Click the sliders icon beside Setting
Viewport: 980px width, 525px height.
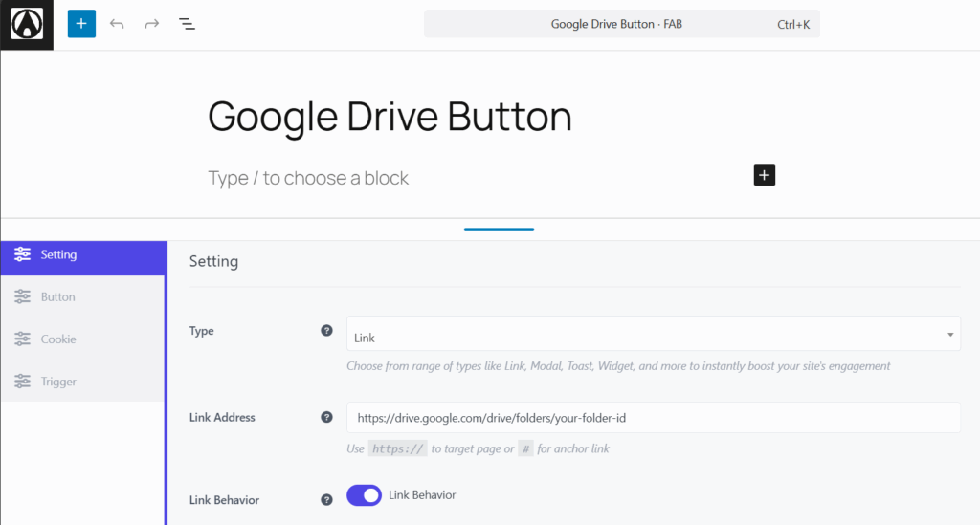tap(23, 254)
